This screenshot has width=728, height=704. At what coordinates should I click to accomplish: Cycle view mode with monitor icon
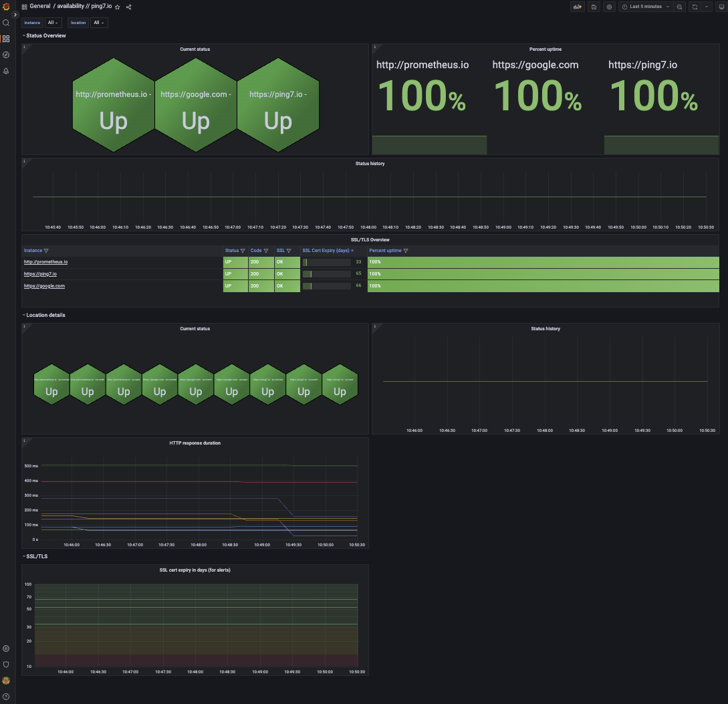[721, 7]
